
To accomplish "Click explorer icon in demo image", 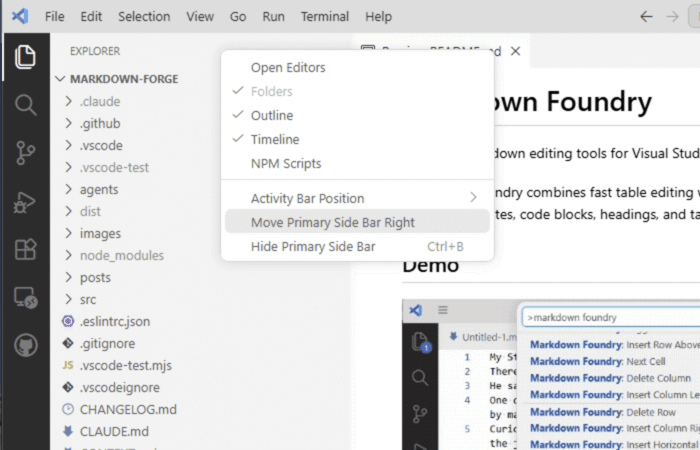I will pyautogui.click(x=420, y=343).
